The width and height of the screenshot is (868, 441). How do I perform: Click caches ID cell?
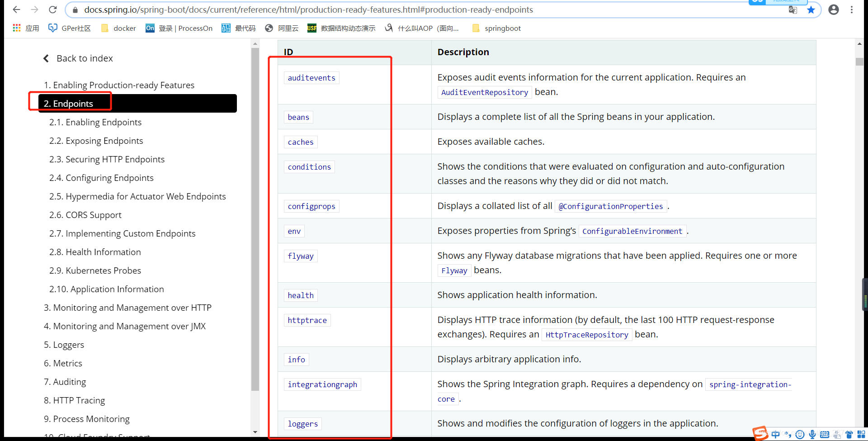point(301,142)
